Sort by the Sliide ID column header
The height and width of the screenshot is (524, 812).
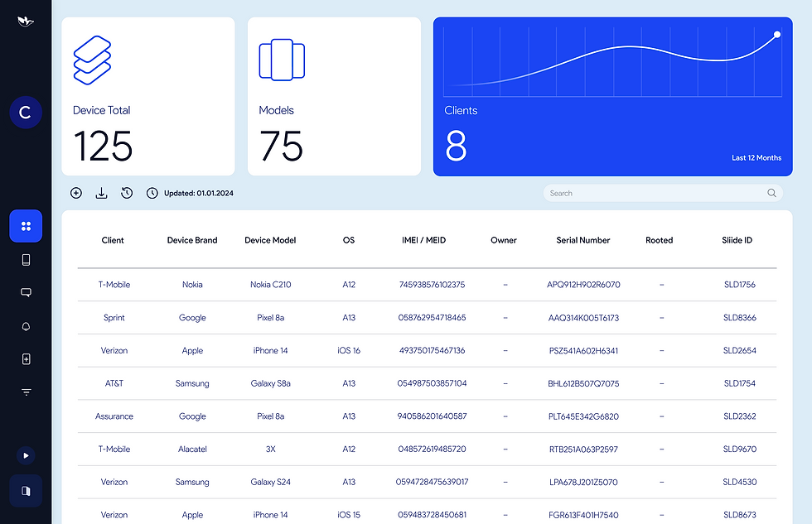pyautogui.click(x=737, y=240)
